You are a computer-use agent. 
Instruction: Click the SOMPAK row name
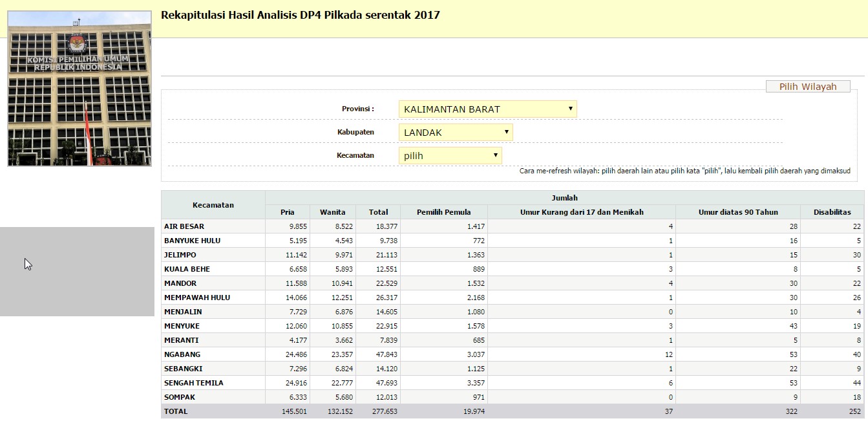pos(180,397)
